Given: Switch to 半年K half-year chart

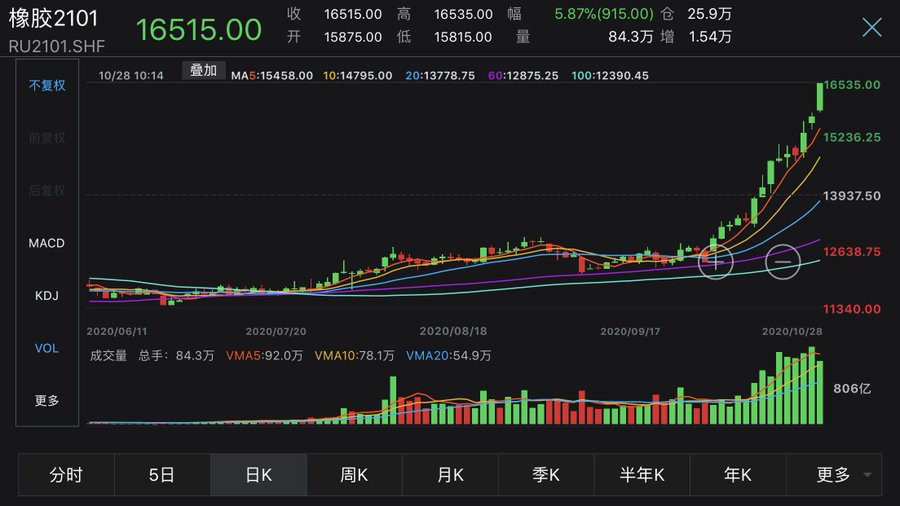Looking at the screenshot, I should (642, 475).
